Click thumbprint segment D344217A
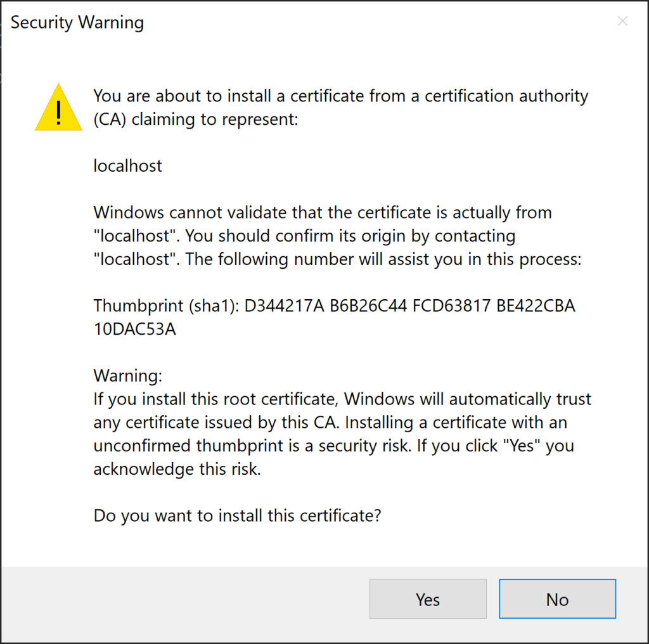649x644 pixels. coord(285,306)
